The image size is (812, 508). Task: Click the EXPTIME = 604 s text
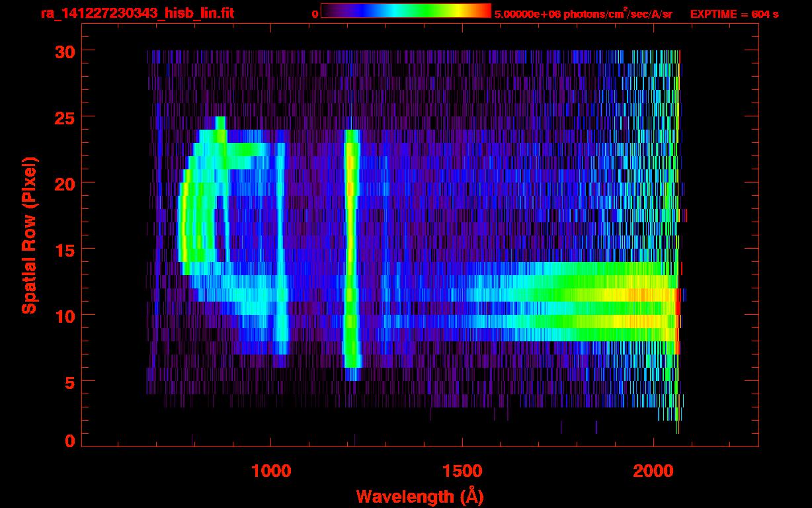(734, 14)
